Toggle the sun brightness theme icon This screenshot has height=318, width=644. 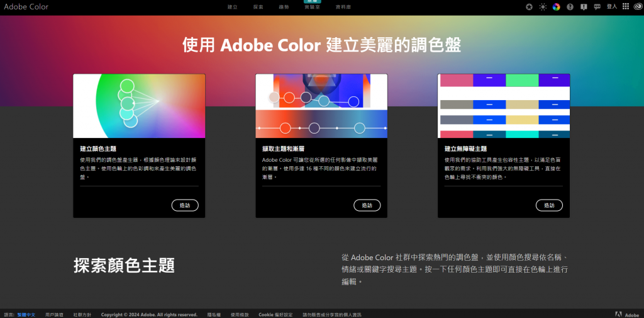pos(543,6)
